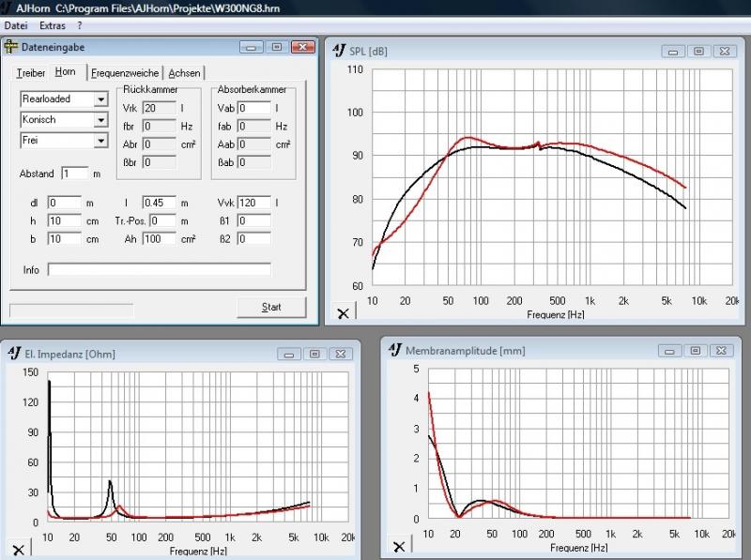This screenshot has height=560, width=751.
Task: Switch to the Treiber tab
Action: [31, 73]
